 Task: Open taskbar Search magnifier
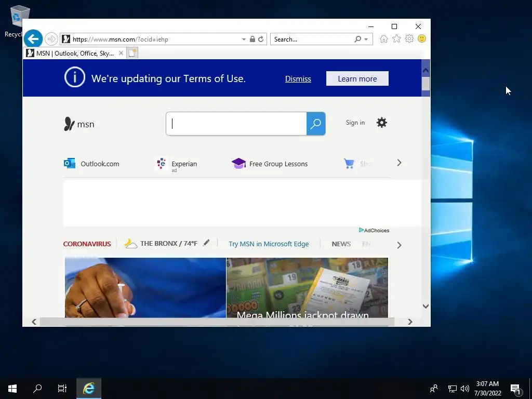37,389
